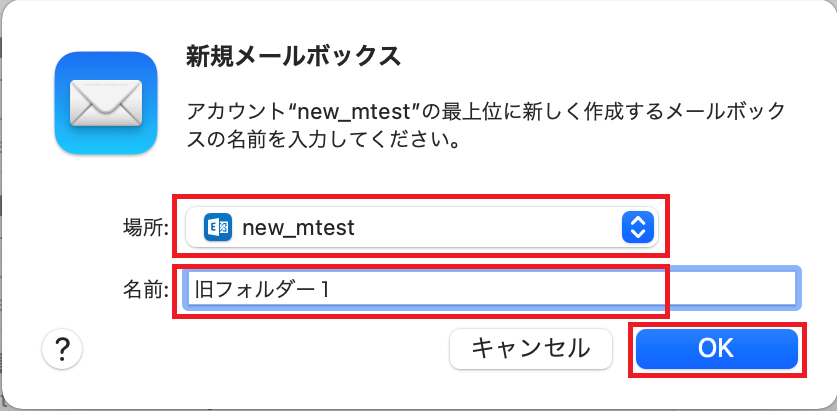Viewport: 837px width, 411px height.
Task: Open help with the question mark button
Action: [62, 350]
